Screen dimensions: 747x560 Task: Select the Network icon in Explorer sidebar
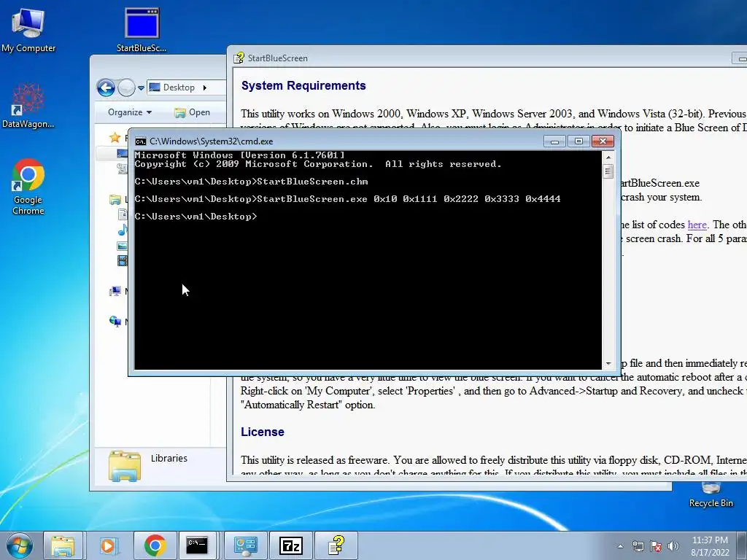click(115, 322)
